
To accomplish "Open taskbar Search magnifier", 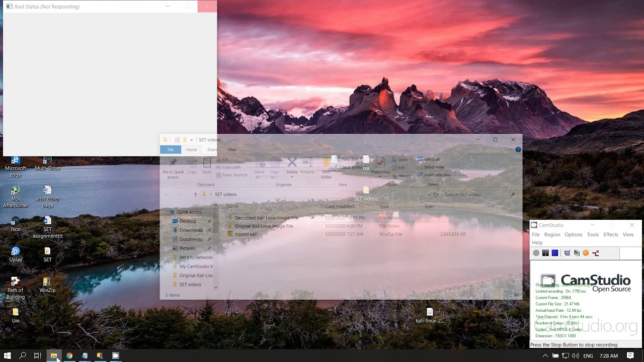I will 23,355.
